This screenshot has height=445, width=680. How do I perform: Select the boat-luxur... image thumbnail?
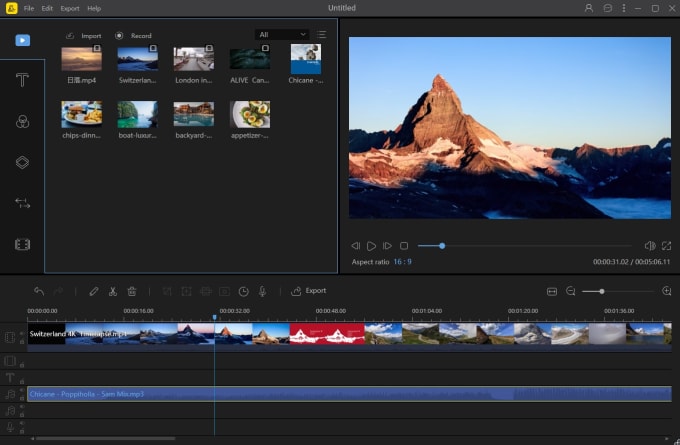pos(137,115)
